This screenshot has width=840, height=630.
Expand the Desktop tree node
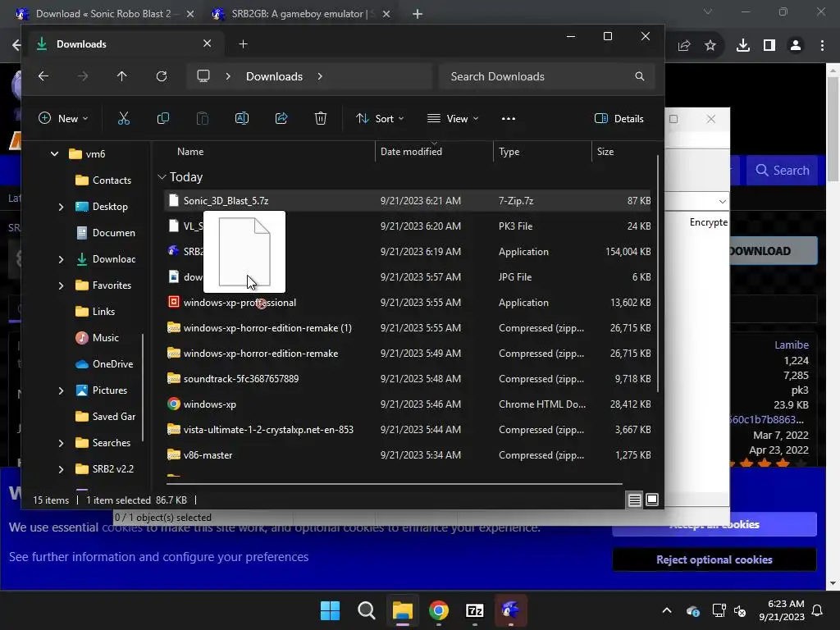tap(61, 207)
